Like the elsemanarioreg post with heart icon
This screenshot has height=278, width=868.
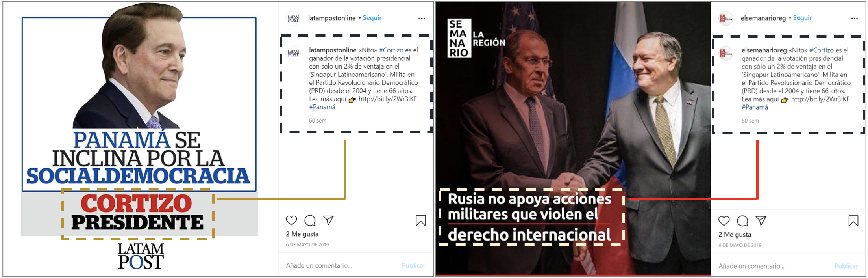coord(724,221)
